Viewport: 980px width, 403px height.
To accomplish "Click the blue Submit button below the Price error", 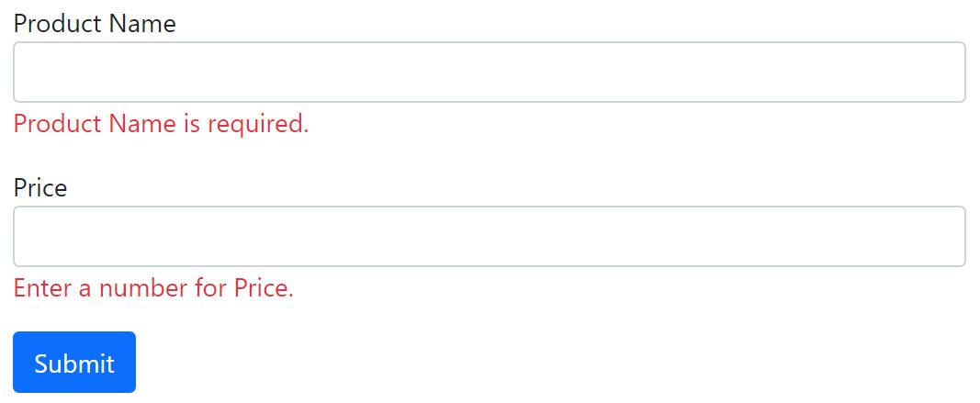I will click(x=74, y=363).
